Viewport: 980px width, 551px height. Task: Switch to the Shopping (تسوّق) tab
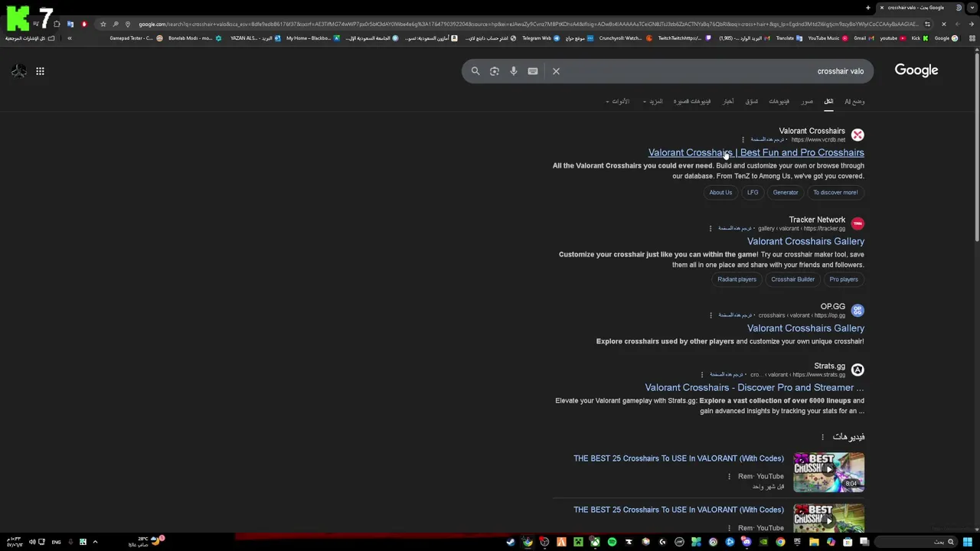(752, 101)
